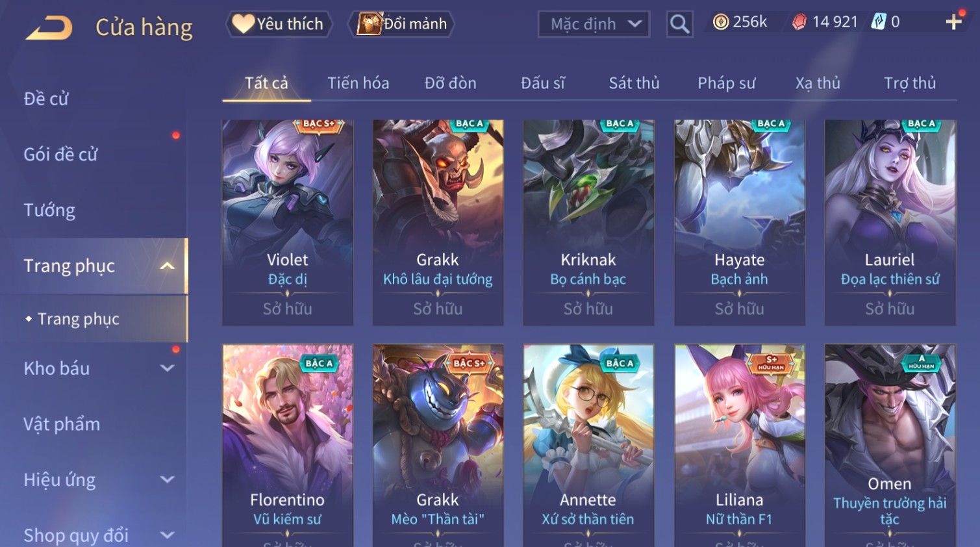Select Violet Đặc dị skin card

288,222
